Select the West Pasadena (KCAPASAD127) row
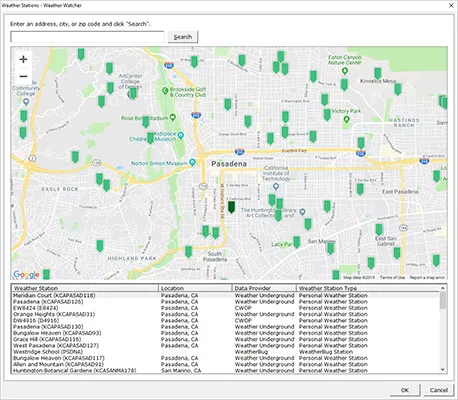This screenshot has height=400, width=458. (x=226, y=345)
